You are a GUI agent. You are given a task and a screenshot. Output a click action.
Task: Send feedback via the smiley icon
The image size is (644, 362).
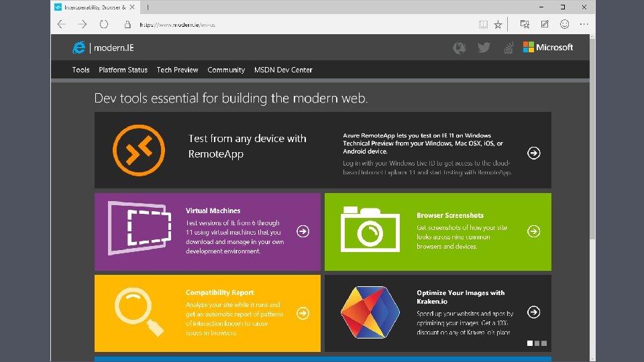coord(564,24)
